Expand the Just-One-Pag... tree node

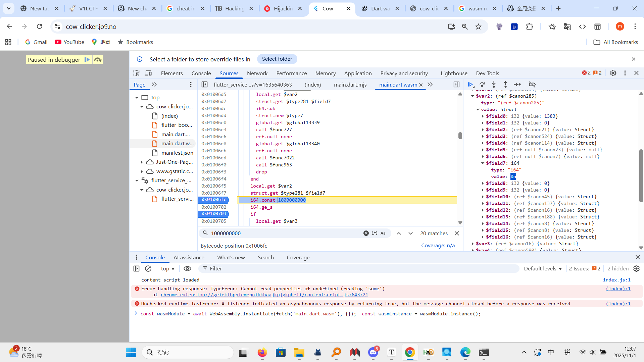(142, 162)
